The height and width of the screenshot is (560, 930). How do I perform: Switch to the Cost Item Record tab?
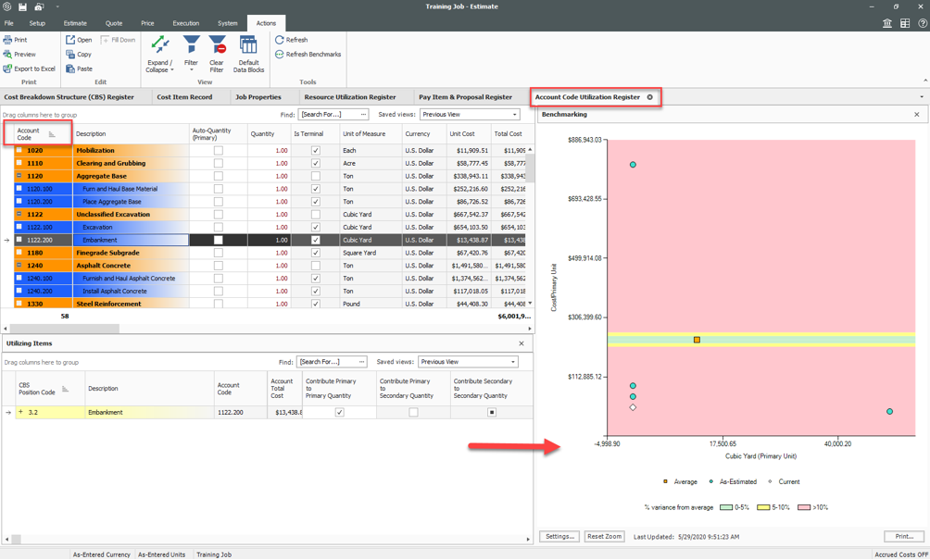click(182, 96)
